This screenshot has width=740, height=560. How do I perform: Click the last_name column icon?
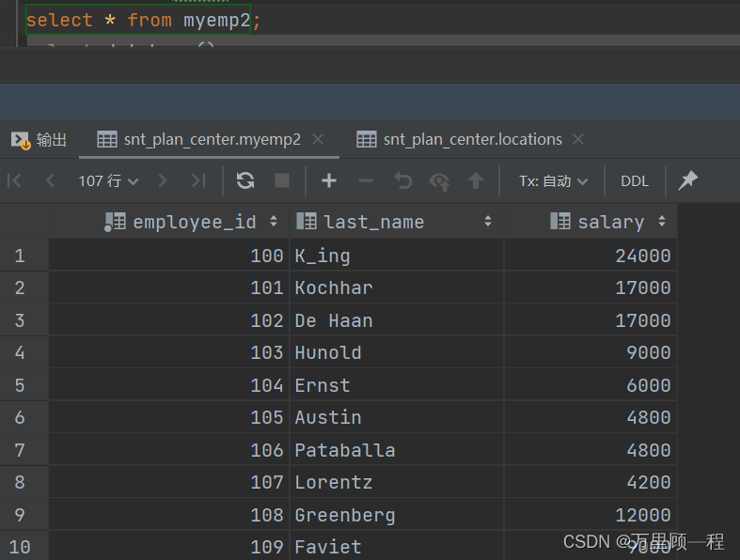(x=307, y=221)
